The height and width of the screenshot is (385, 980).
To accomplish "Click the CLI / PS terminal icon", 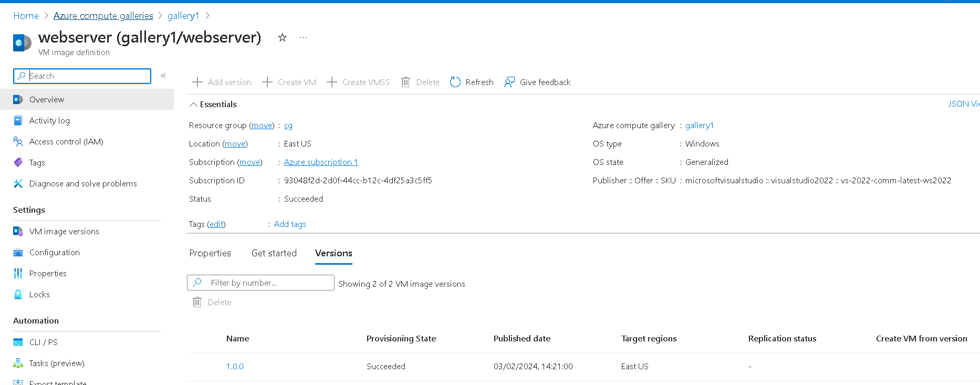I will [x=18, y=342].
